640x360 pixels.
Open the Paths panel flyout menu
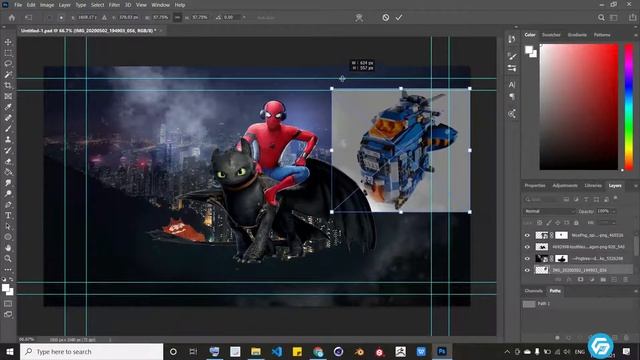click(x=635, y=291)
